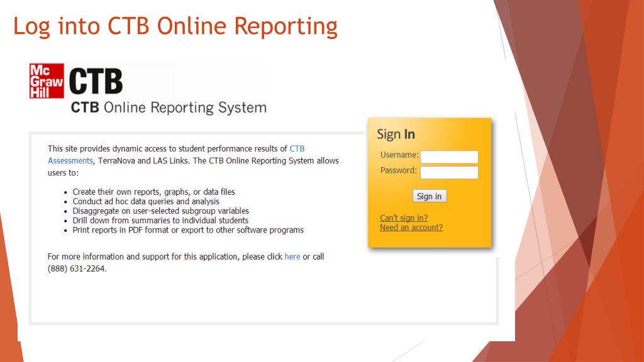644x362 pixels.
Task: Click the large CTB logo text
Action: (96, 81)
